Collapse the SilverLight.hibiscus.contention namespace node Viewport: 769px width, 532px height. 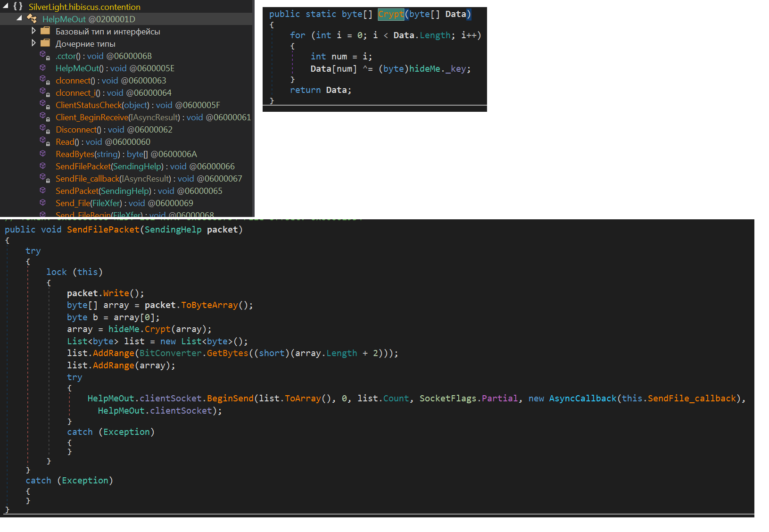(6, 6)
